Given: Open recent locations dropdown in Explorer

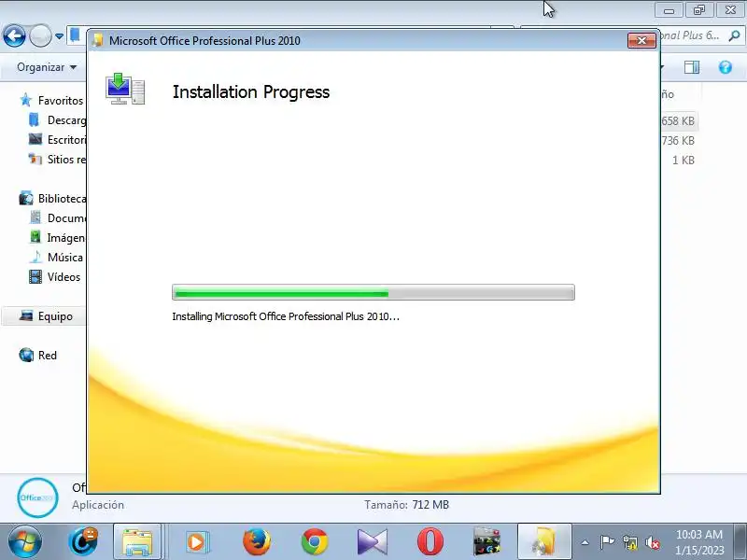Looking at the screenshot, I should [x=59, y=36].
